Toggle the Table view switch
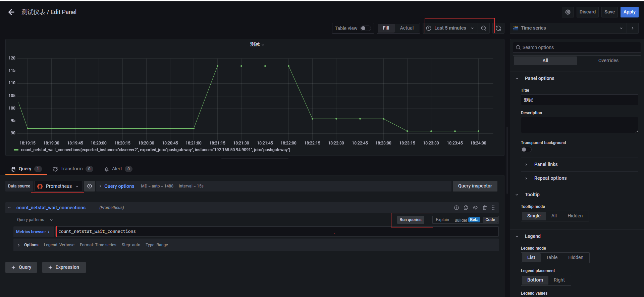644x297 pixels. [x=365, y=28]
